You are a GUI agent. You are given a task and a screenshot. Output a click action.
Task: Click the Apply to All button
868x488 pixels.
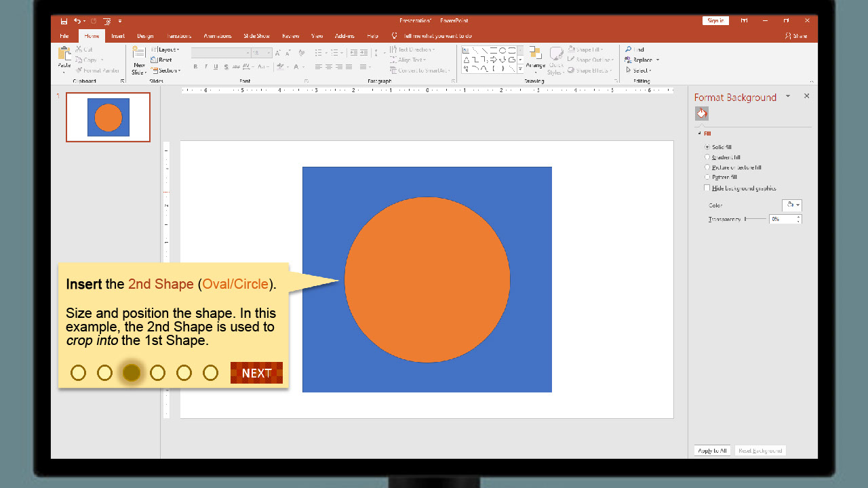tap(713, 451)
